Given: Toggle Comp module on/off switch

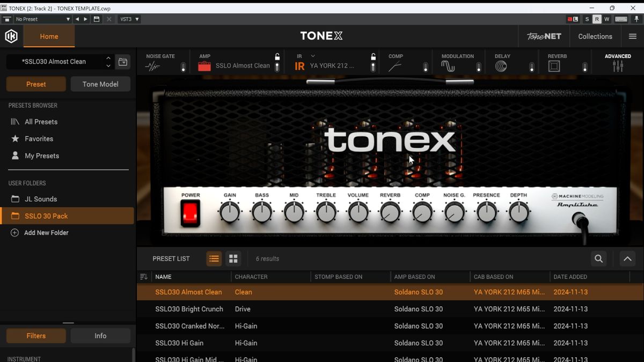Looking at the screenshot, I should (x=426, y=67).
